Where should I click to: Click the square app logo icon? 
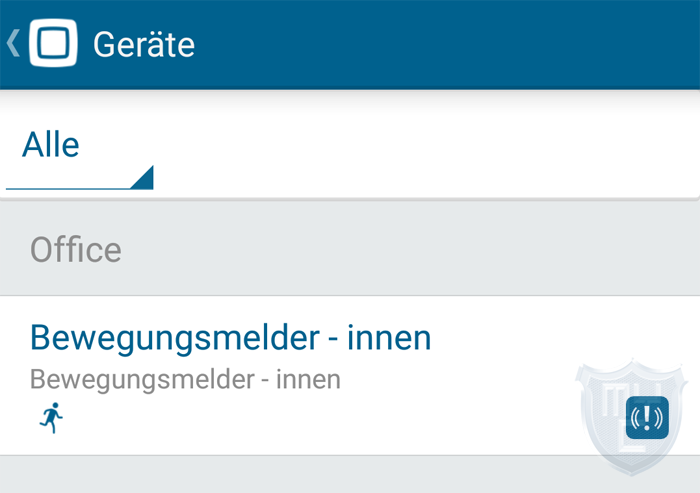(53, 43)
